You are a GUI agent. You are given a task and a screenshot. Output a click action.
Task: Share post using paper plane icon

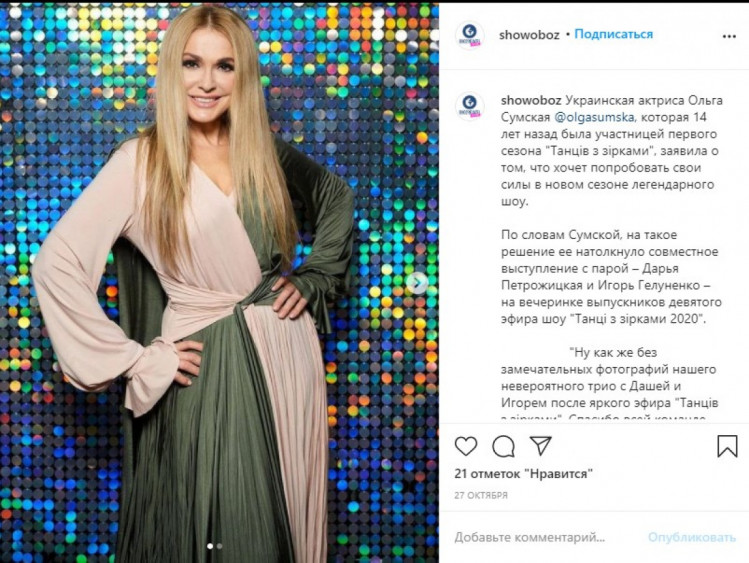point(541,446)
